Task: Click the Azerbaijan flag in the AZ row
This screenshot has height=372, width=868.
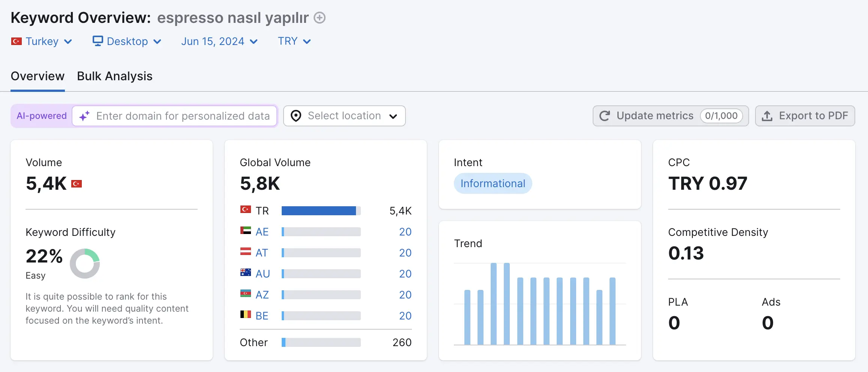Action: 246,293
